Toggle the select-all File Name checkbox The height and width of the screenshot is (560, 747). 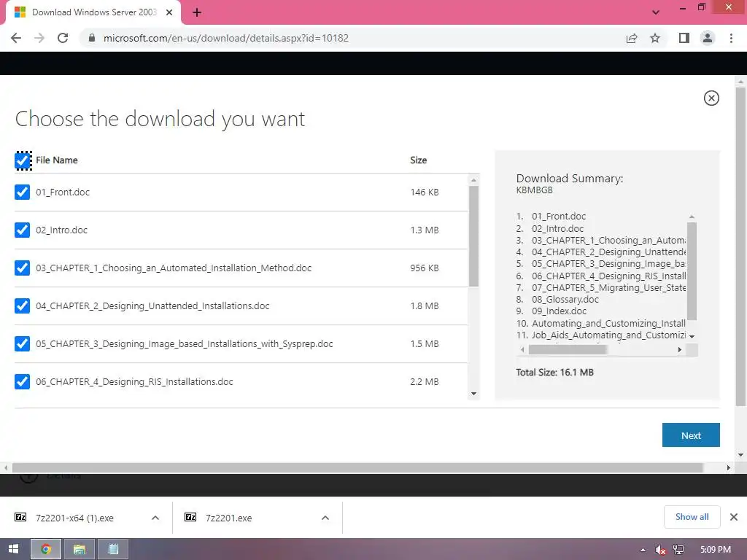(x=23, y=160)
